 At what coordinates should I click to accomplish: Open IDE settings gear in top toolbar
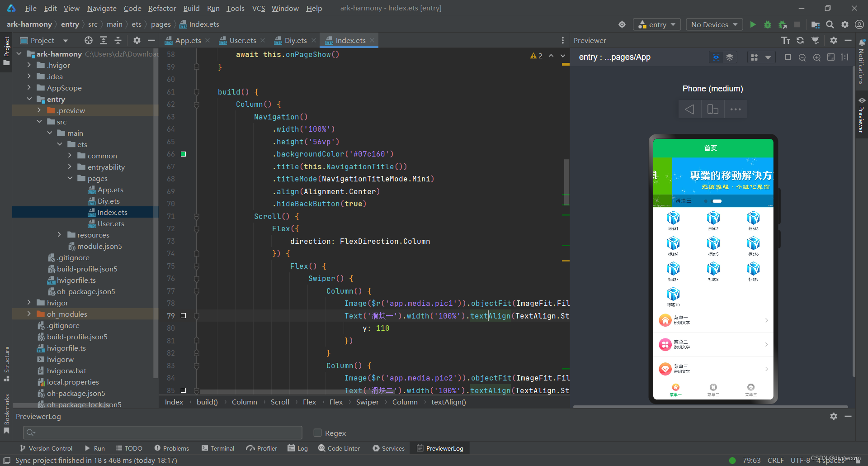click(845, 24)
